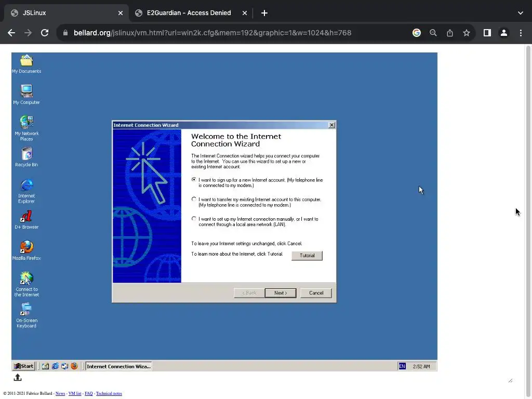The image size is (532, 399).
Task: Close the JSLinux tab
Action: point(120,13)
